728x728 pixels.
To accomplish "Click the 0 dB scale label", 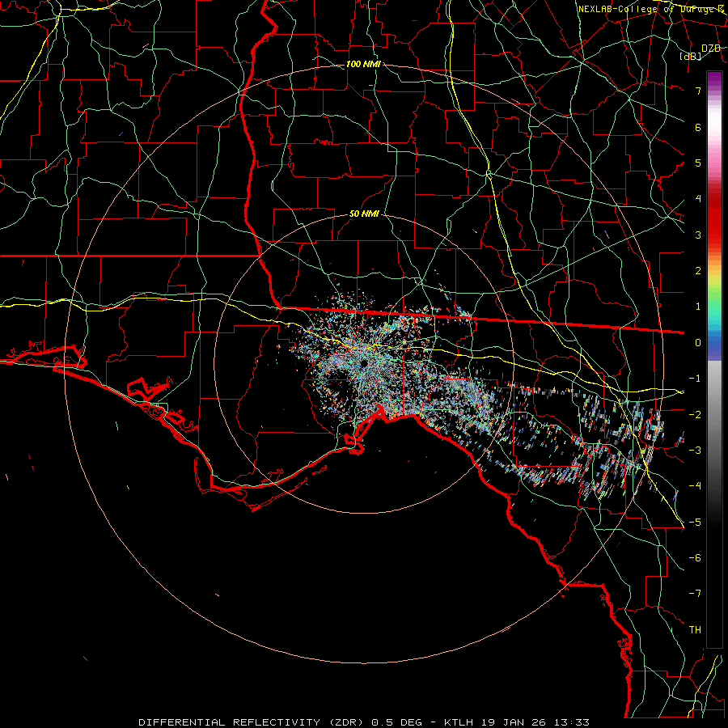I will point(698,343).
